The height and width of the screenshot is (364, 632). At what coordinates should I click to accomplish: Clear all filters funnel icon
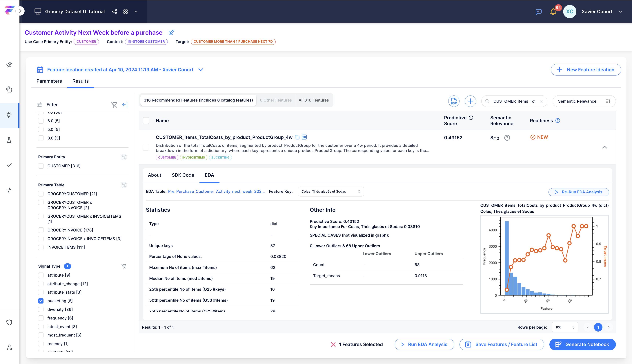coord(114,105)
